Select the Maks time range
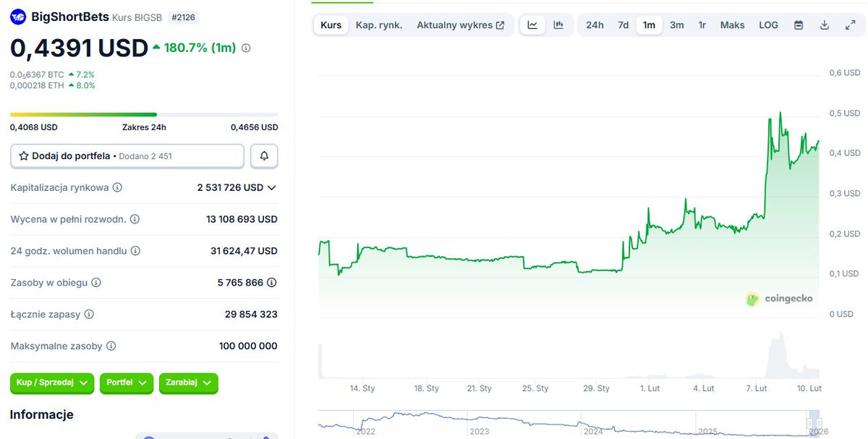Viewport: 868px width, 439px height. coord(733,25)
